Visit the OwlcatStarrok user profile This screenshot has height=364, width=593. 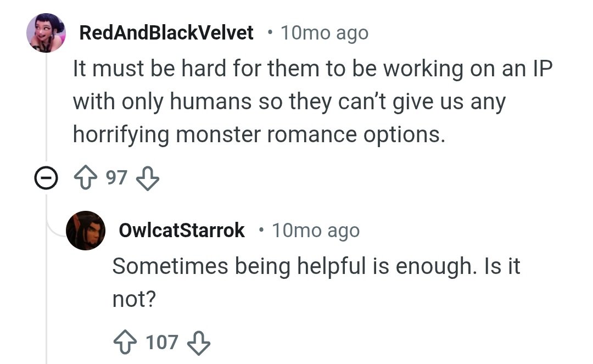(182, 231)
